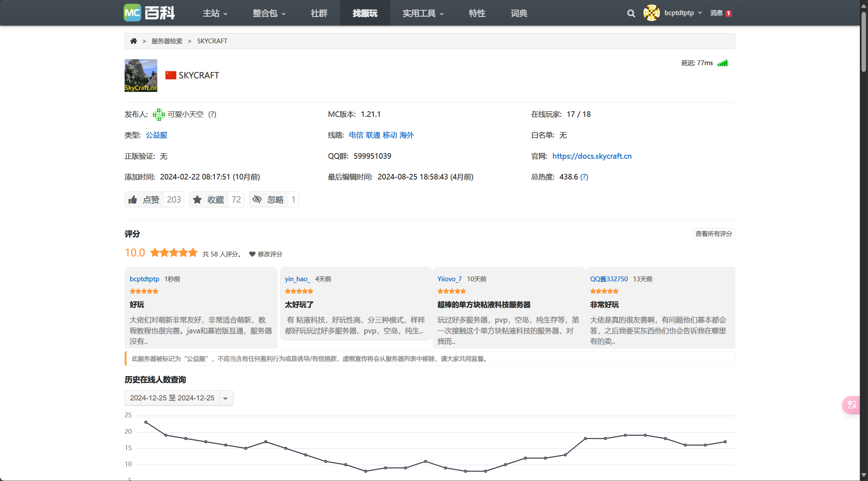This screenshot has height=481, width=868.
Task: Click the bcptdtptp user avatar
Action: [x=651, y=13]
